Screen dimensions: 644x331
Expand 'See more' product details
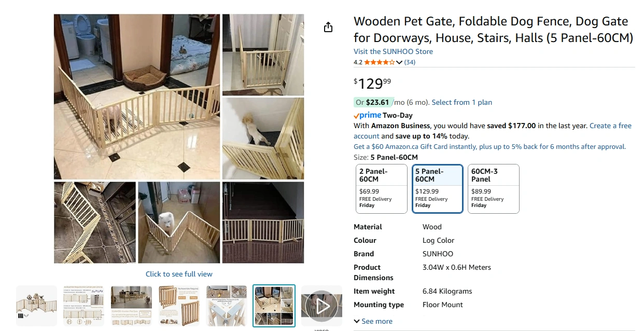pos(373,321)
